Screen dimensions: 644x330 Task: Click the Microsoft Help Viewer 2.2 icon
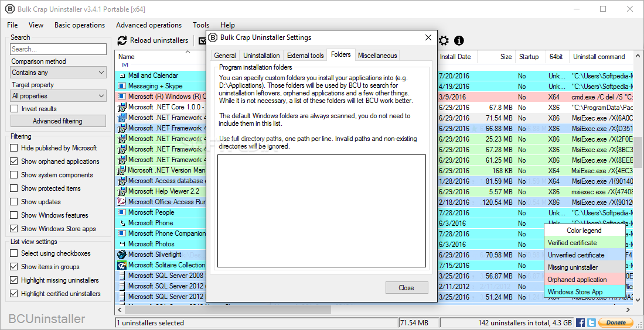[x=122, y=191]
